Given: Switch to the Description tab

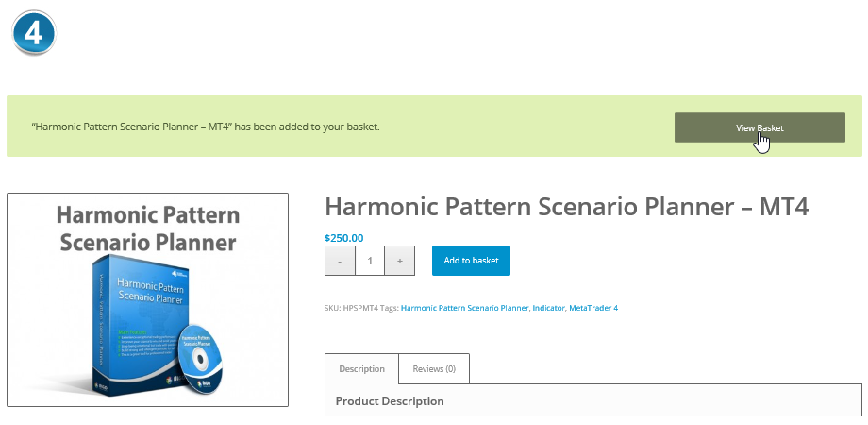Looking at the screenshot, I should tap(361, 369).
